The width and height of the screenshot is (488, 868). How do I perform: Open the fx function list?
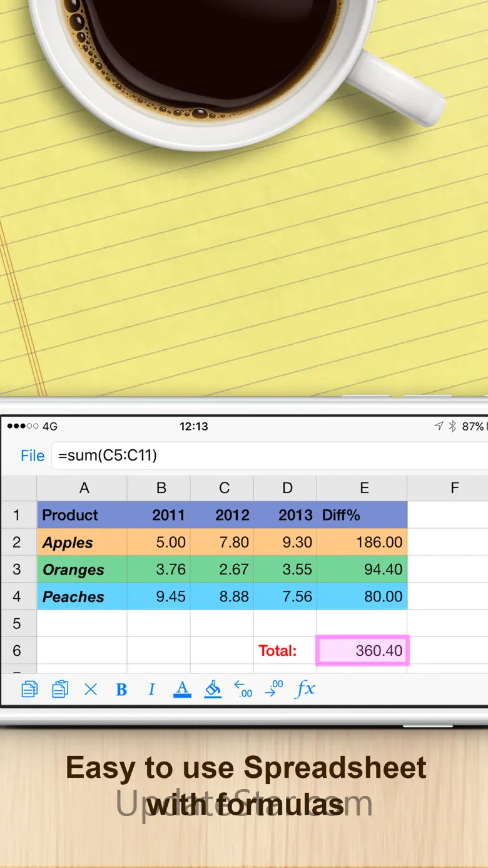pyautogui.click(x=305, y=689)
